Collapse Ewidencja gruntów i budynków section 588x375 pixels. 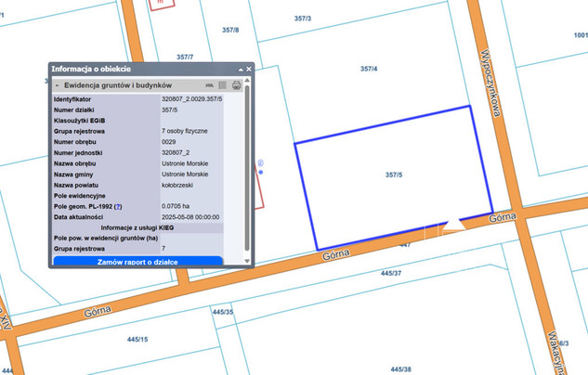[x=57, y=84]
